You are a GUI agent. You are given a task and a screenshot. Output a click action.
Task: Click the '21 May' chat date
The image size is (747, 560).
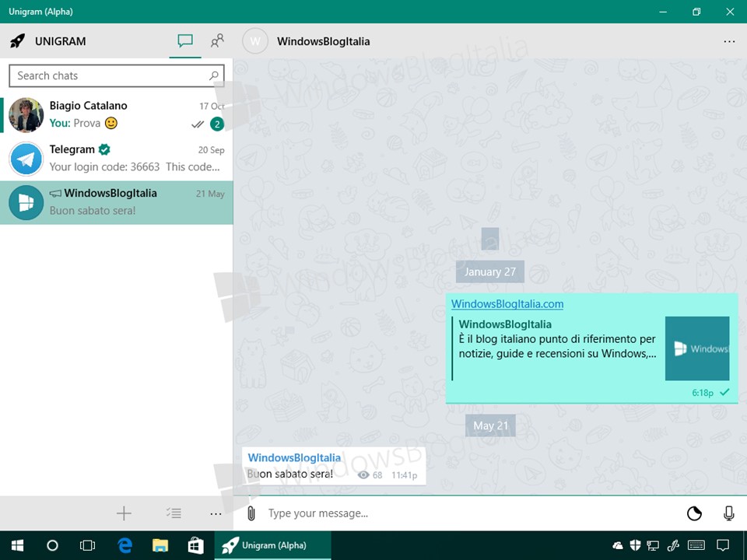pyautogui.click(x=210, y=194)
